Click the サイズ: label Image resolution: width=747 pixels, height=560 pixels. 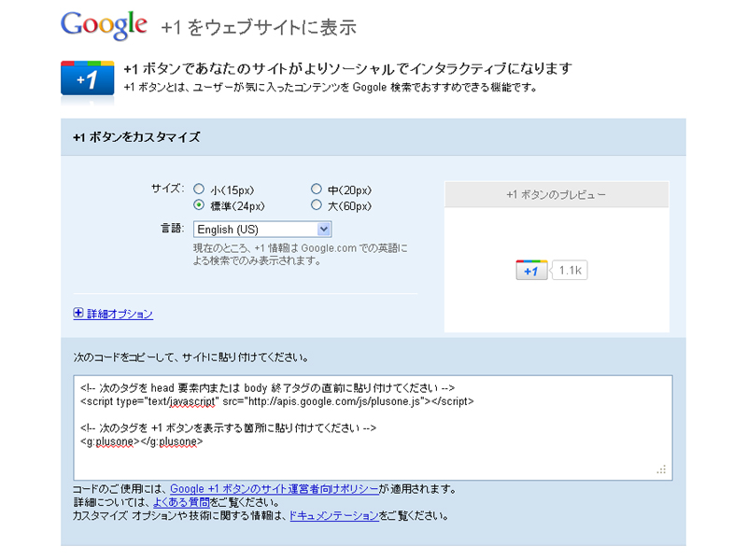(168, 189)
